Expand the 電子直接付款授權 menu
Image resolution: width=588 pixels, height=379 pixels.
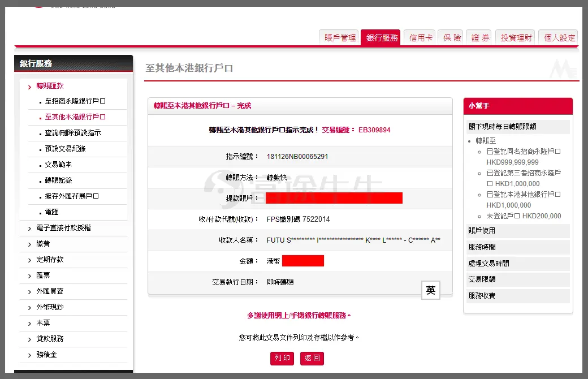tap(63, 228)
